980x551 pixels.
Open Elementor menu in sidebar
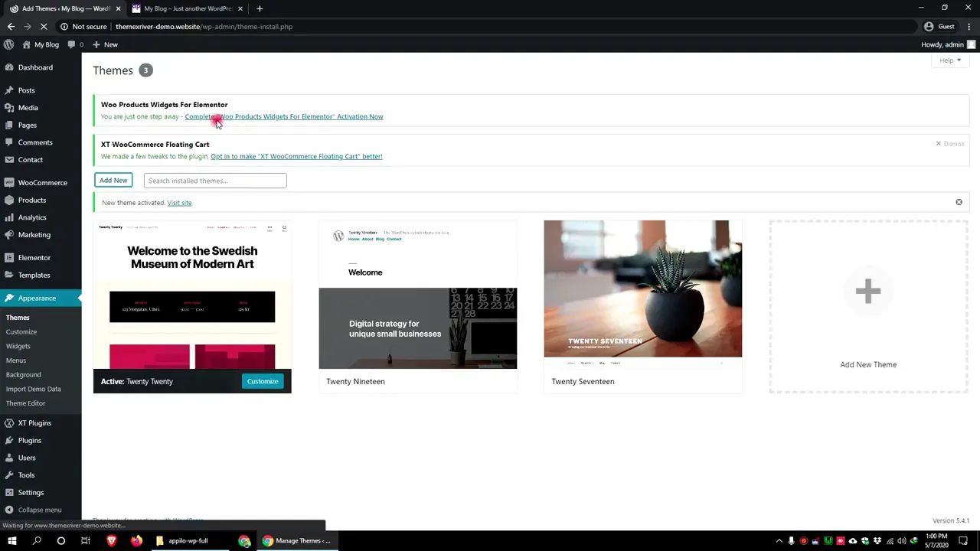[34, 258]
